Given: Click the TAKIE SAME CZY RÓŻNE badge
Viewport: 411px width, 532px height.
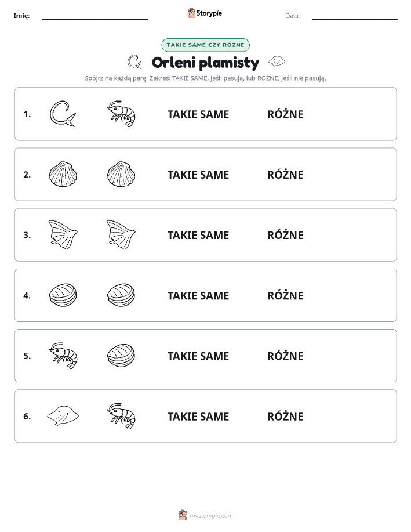Looking at the screenshot, I should coord(205,45).
